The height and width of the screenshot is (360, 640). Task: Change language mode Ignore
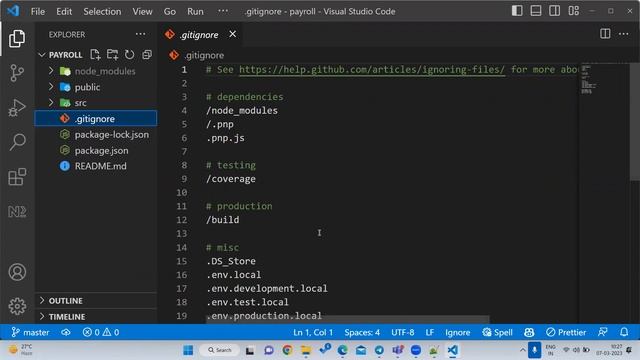(x=458, y=332)
